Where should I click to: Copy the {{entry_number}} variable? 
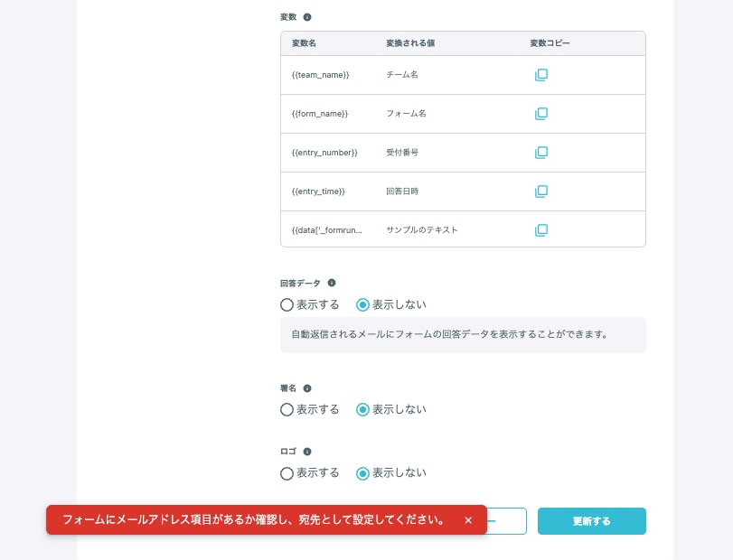tap(540, 153)
